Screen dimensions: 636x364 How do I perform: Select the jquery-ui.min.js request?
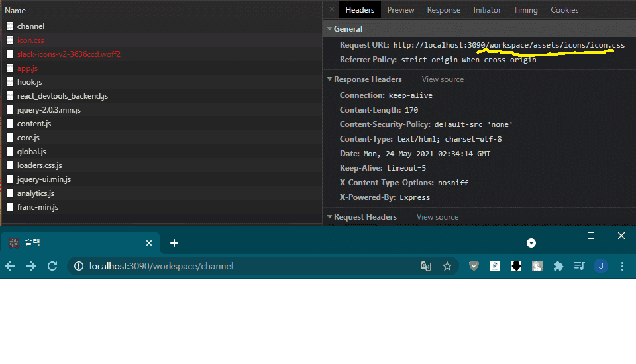(x=162, y=179)
